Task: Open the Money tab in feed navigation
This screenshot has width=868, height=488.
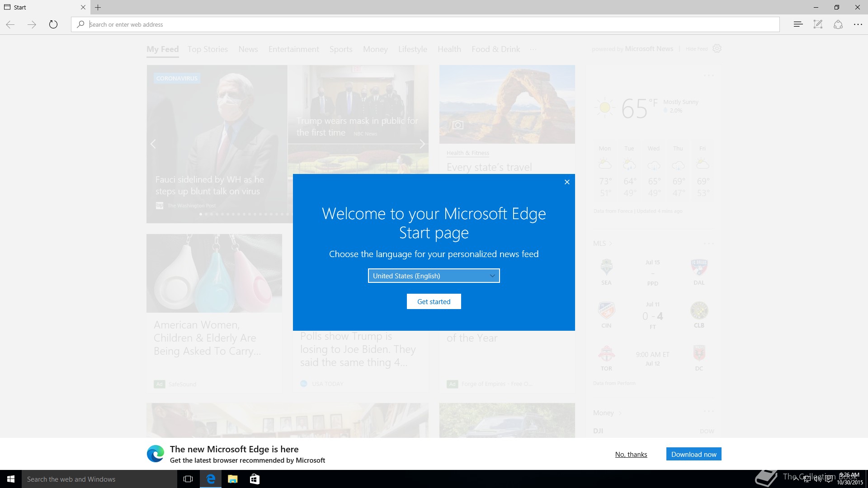Action: (375, 49)
